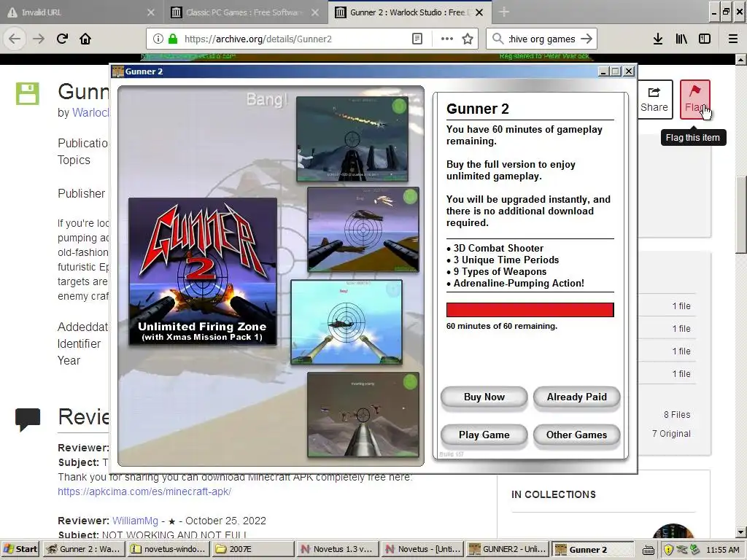
Task: Open reviewer WilliamMg profile link
Action: coord(135,521)
